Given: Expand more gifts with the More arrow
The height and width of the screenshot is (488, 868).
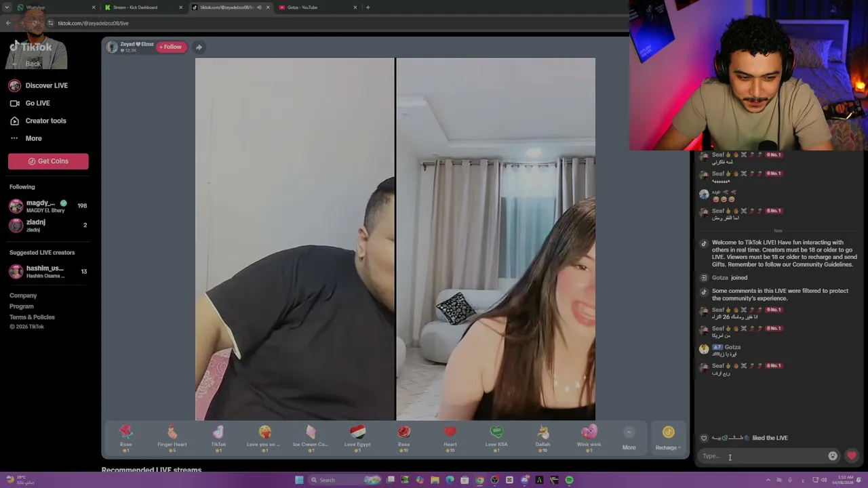Looking at the screenshot, I should [629, 439].
